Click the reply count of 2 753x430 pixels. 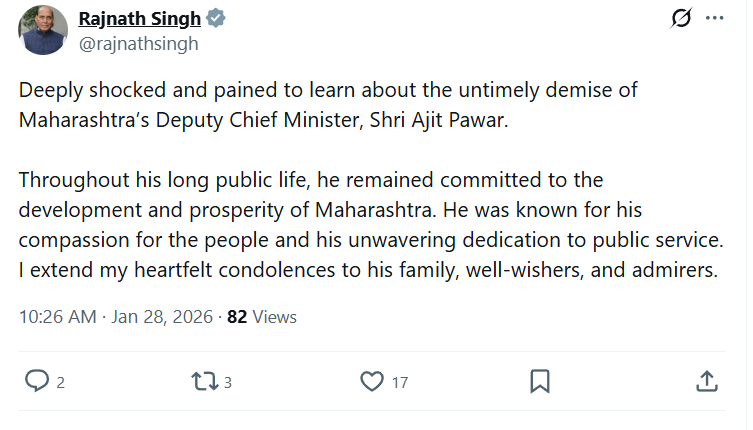pyautogui.click(x=61, y=382)
